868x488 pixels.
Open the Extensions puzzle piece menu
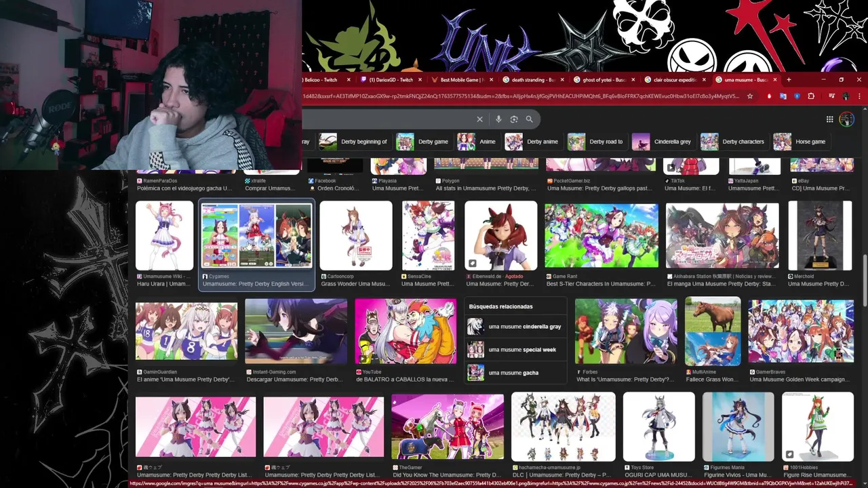click(x=811, y=96)
